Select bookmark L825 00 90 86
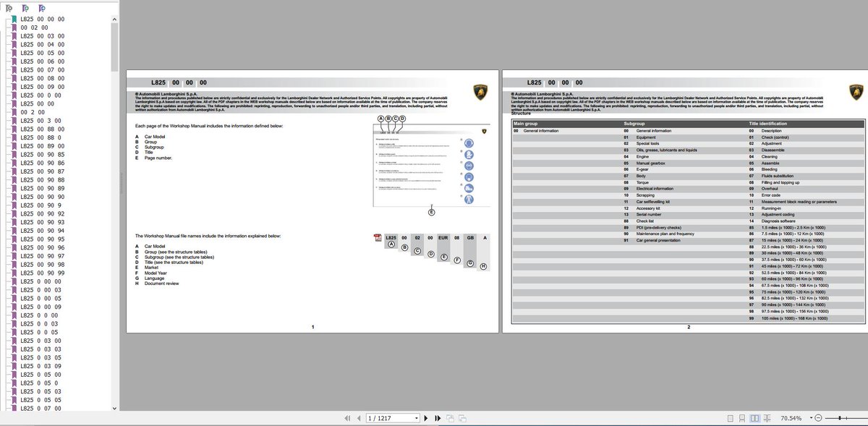868x426 pixels. [42, 163]
